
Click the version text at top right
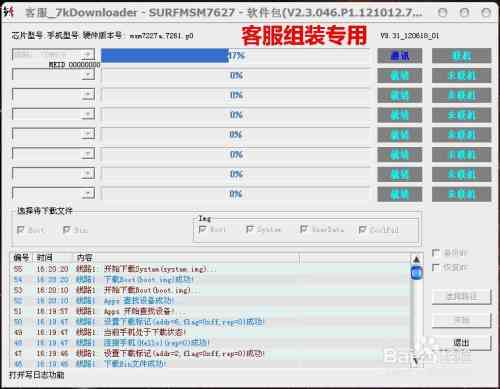pos(410,35)
